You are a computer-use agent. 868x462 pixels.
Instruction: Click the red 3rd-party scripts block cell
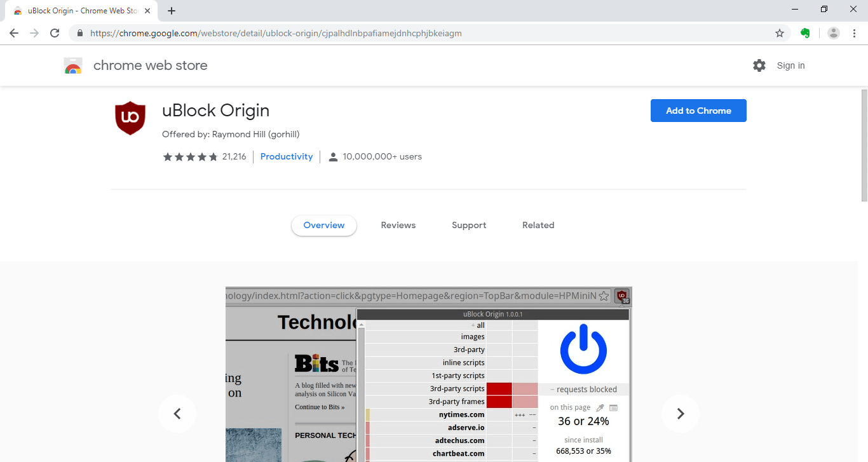point(499,389)
